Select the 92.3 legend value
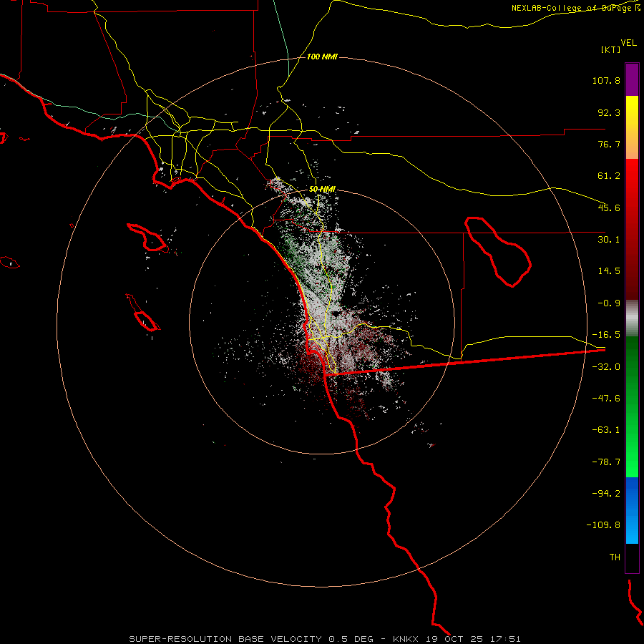644x644 pixels. [609, 112]
